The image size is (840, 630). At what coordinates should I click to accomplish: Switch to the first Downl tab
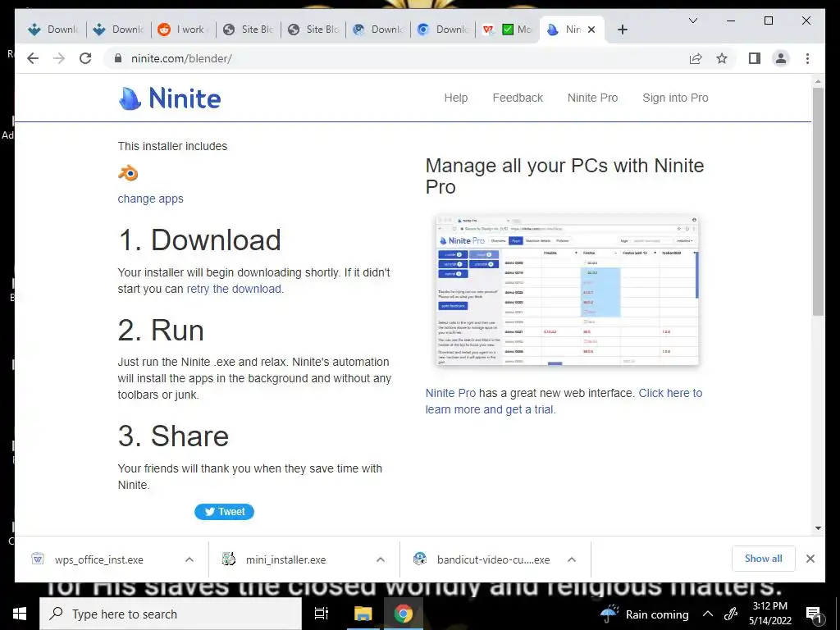[x=53, y=30]
